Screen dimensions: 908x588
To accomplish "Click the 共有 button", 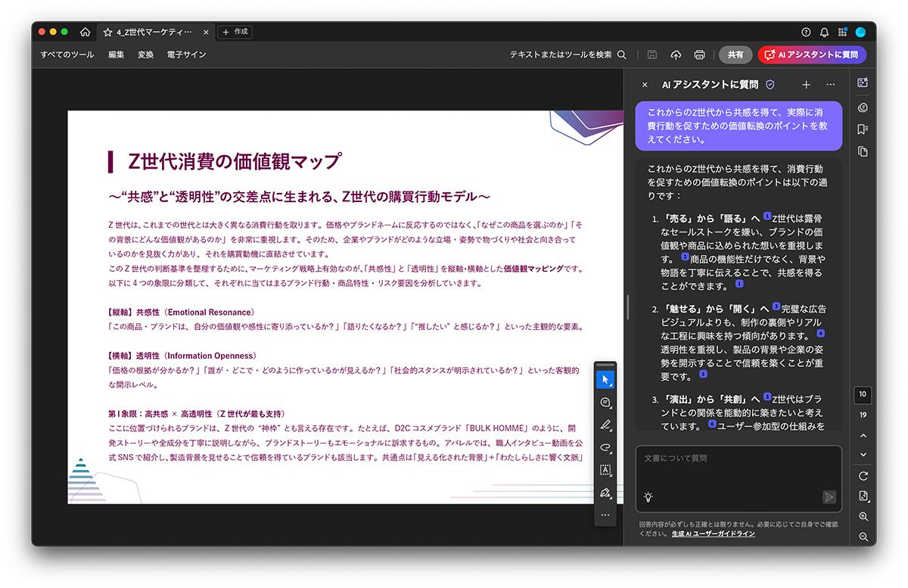I will point(737,54).
